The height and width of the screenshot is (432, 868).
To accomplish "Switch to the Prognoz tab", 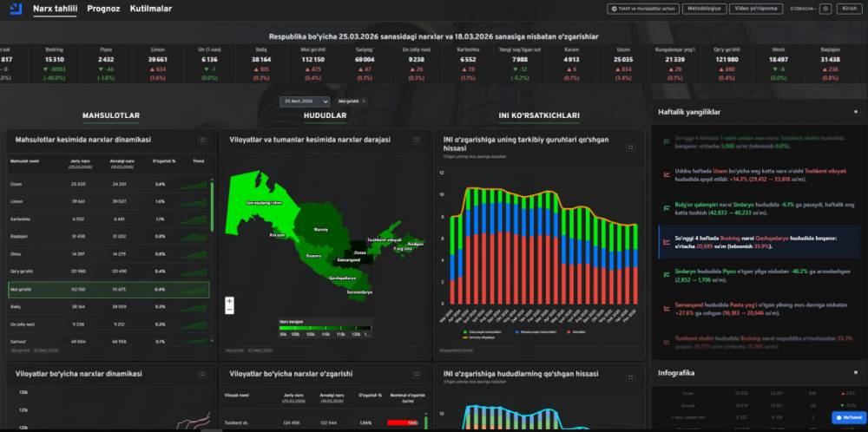I will click(102, 9).
